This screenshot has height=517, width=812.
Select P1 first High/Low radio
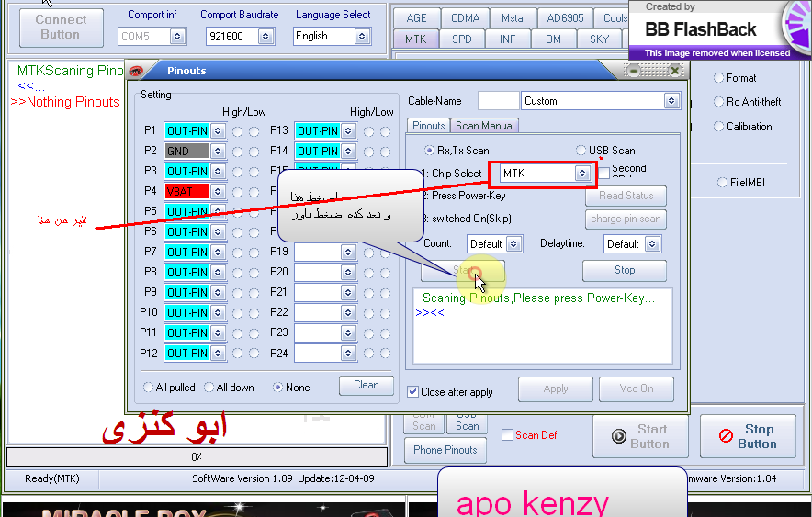click(x=237, y=132)
